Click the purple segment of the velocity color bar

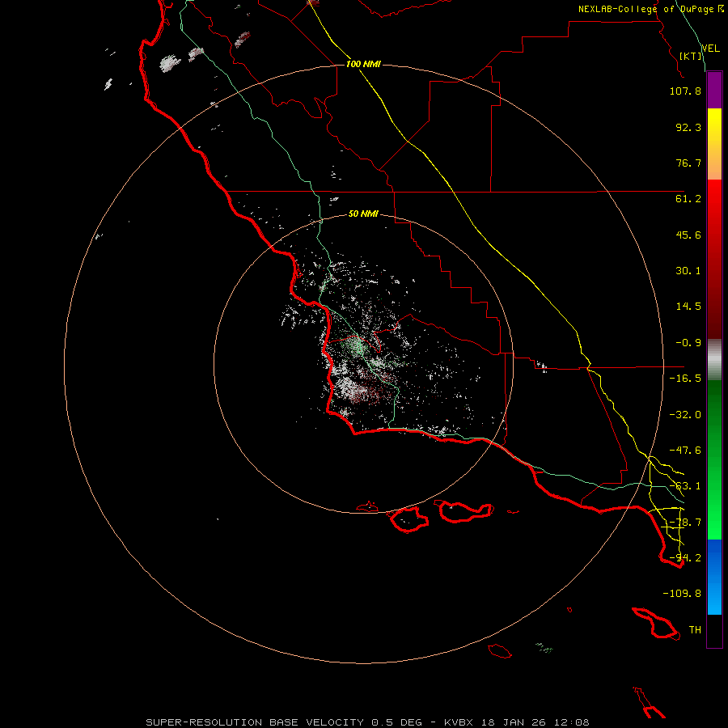pos(714,90)
